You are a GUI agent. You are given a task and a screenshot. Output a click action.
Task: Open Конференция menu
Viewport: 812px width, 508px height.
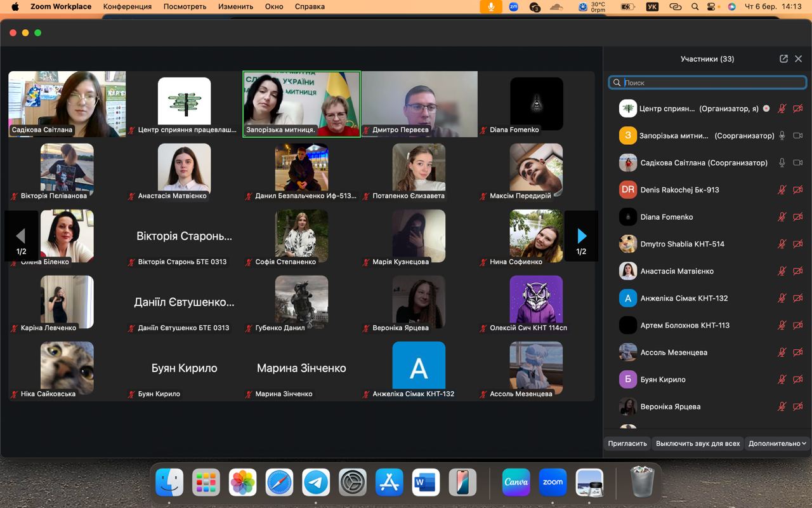click(x=128, y=6)
